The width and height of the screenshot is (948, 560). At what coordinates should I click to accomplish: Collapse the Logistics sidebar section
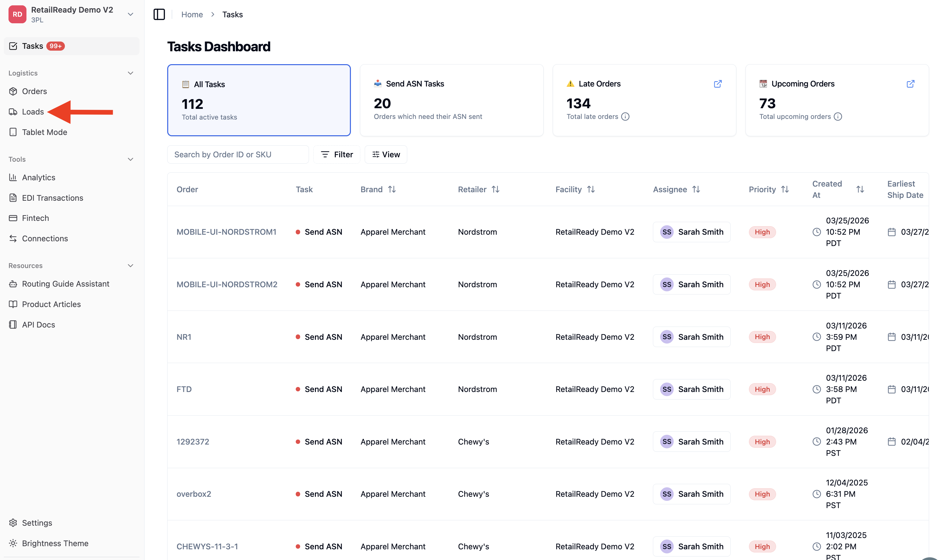(130, 73)
